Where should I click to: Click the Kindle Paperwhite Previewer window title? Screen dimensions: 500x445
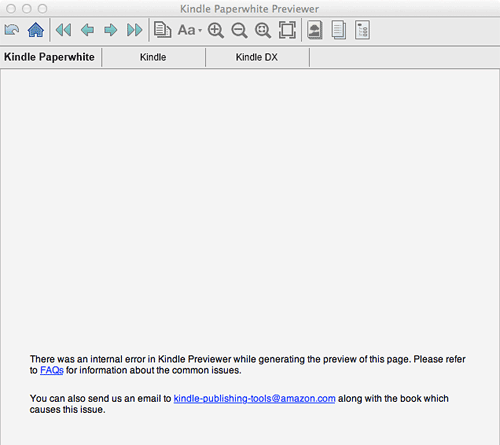[249, 9]
